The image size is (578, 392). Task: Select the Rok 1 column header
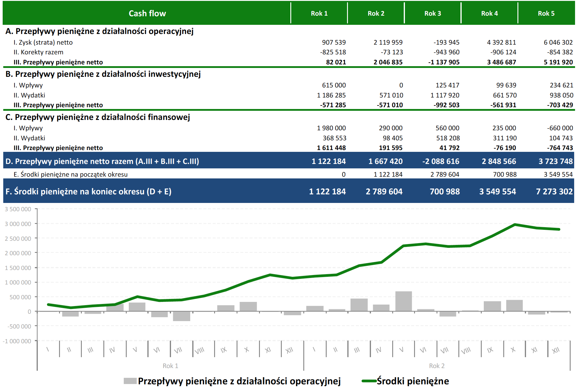[319, 13]
